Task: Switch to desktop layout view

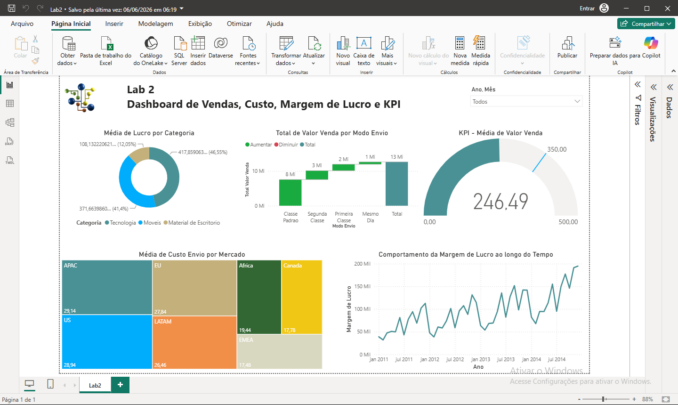Action: [x=29, y=384]
